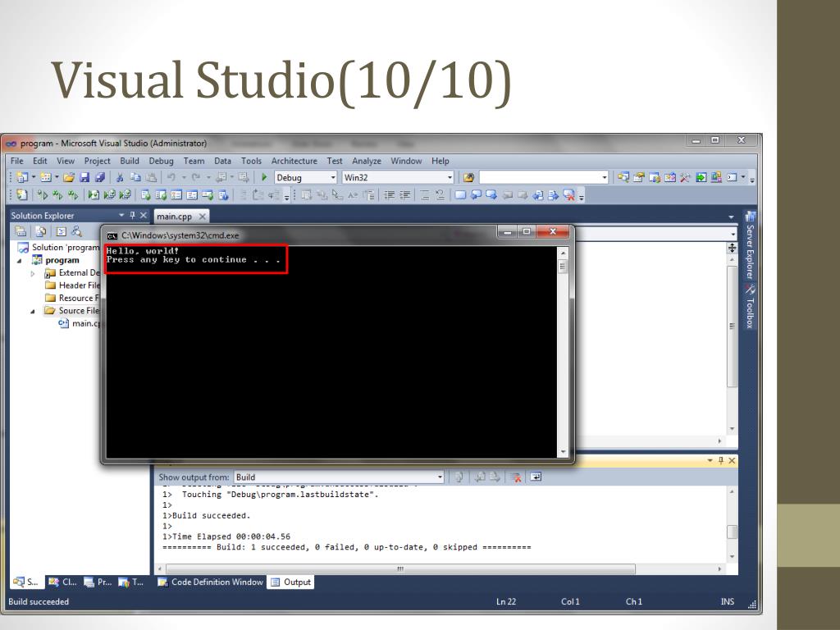Viewport: 840px width, 630px height.
Task: Open the File menu
Action: 16,161
